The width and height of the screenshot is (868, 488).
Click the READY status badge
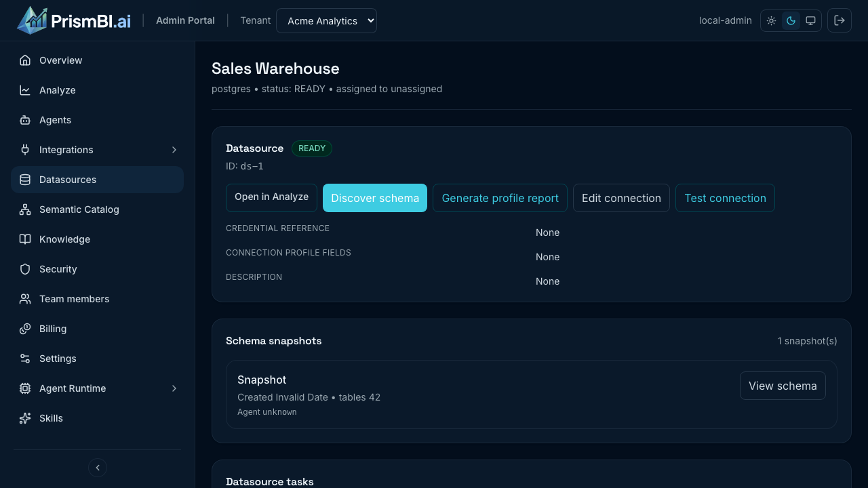click(x=312, y=148)
